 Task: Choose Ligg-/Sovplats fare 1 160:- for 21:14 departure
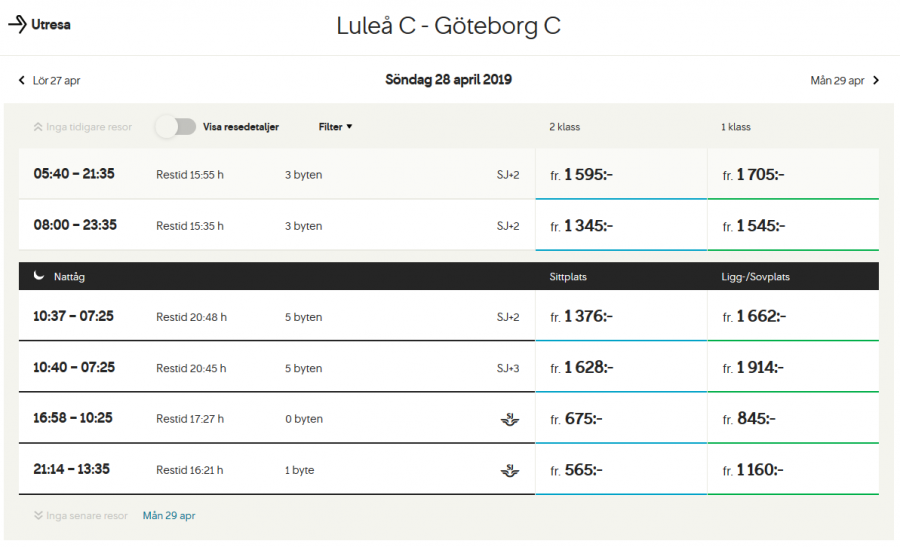pyautogui.click(x=793, y=470)
